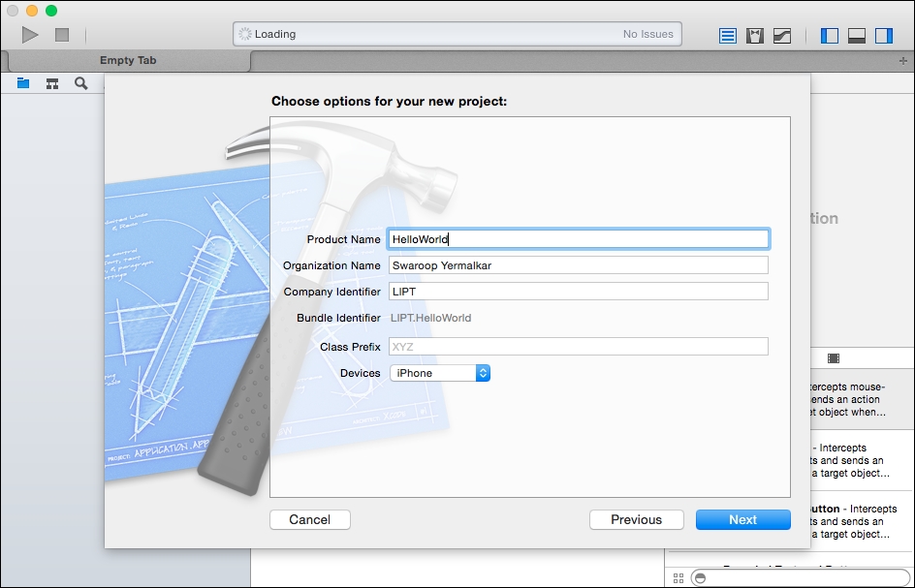Click the Loading activity indicator
The width and height of the screenshot is (915, 588).
pyautogui.click(x=245, y=34)
